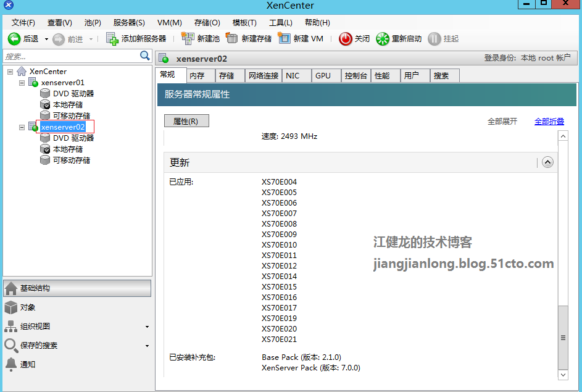Viewport: 582px width, 392px height.
Task: Click the xenserver02 server icon in tree
Action: 33,127
